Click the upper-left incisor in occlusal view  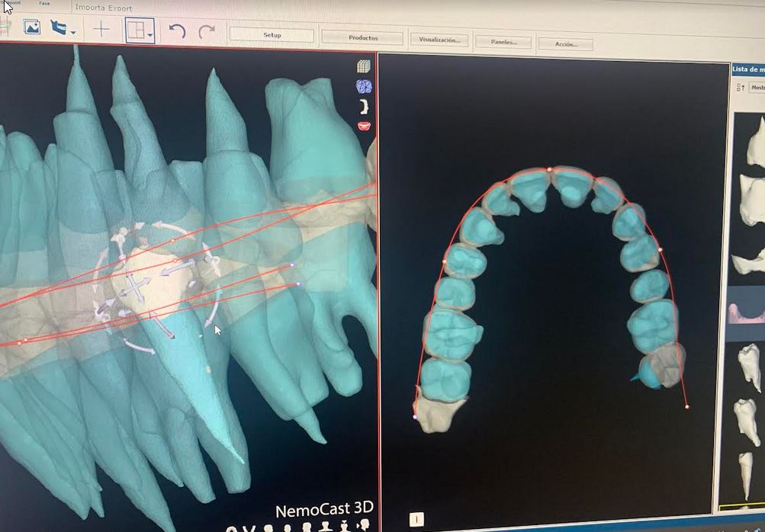pyautogui.click(x=531, y=189)
